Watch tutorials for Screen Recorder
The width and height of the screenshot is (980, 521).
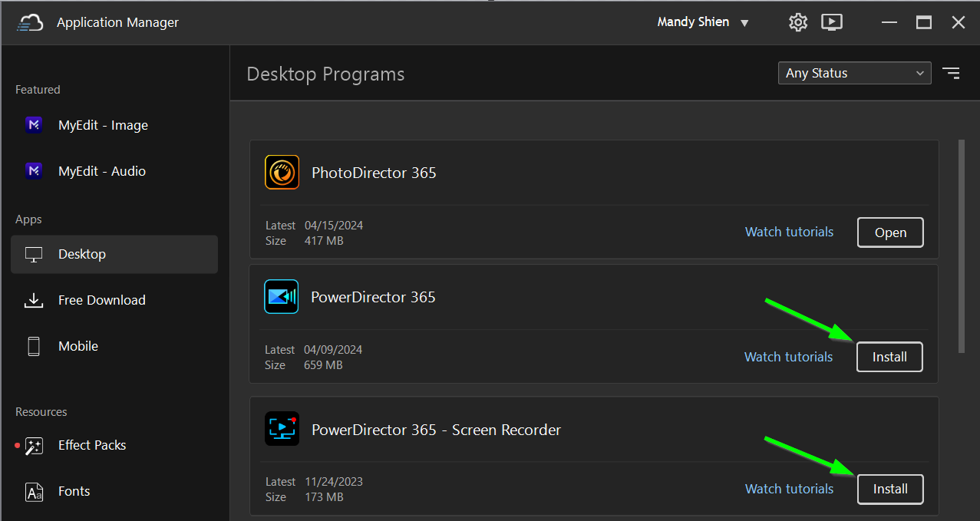pyautogui.click(x=789, y=489)
